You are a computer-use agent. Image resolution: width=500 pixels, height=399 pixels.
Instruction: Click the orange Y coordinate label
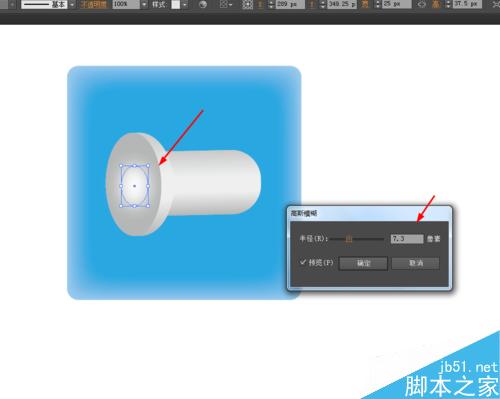pyautogui.click(x=313, y=4)
